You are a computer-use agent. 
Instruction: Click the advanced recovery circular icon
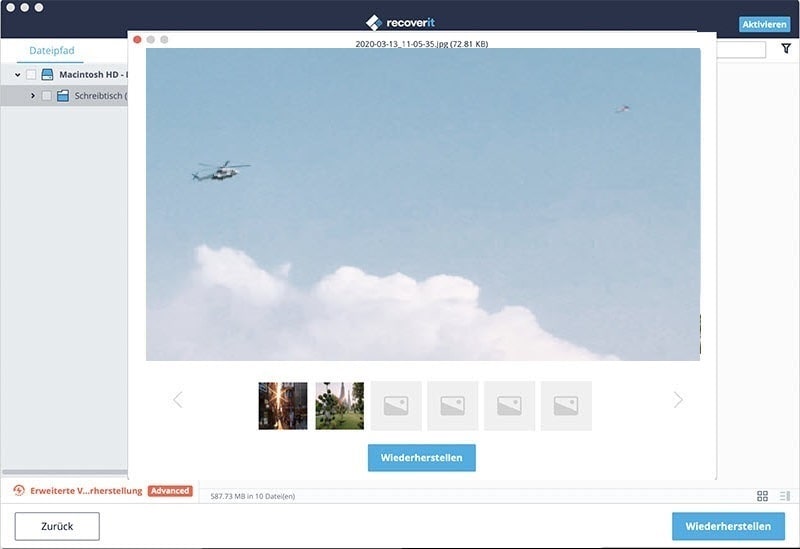pyautogui.click(x=19, y=490)
